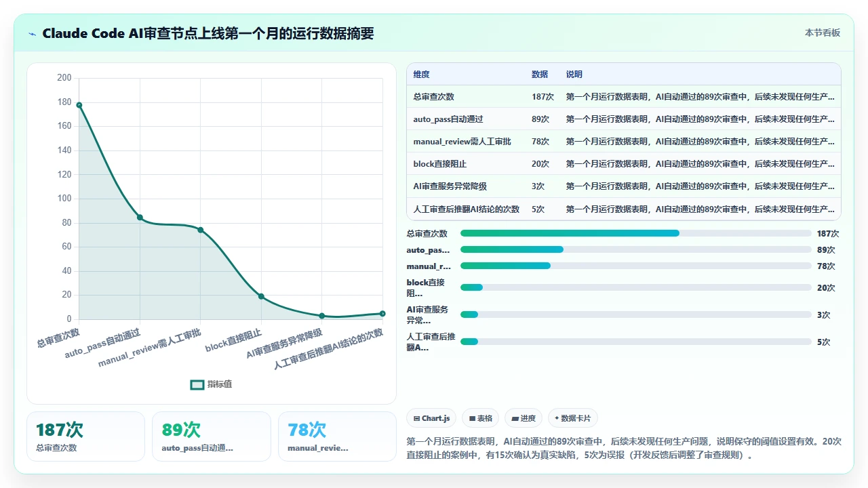
Task: Click the AI审查服务异常... progress bar
Action: [x=635, y=314]
